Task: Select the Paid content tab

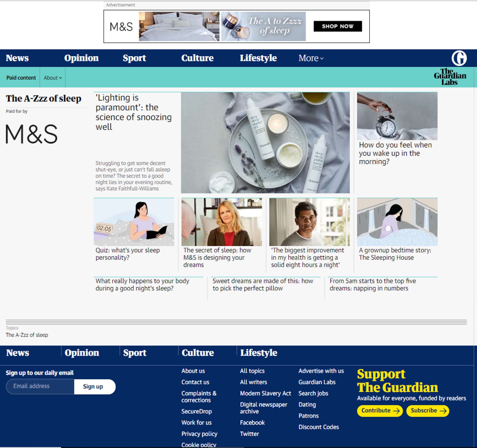Action: point(21,78)
